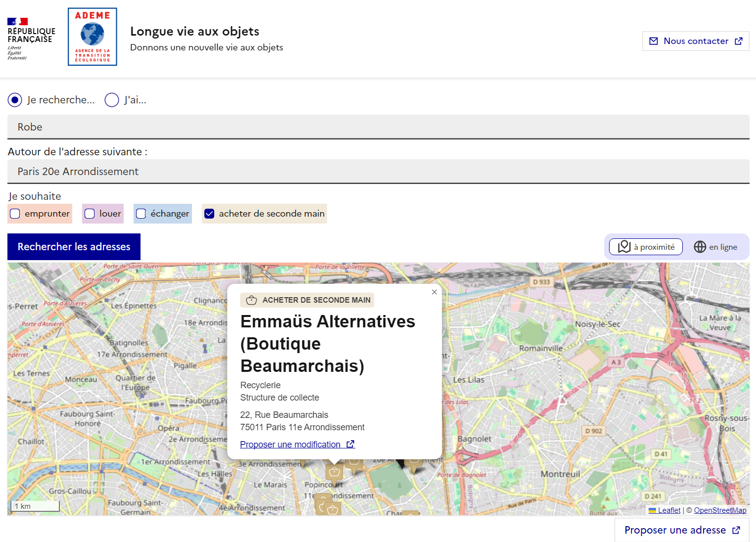The height and width of the screenshot is (542, 756).
Task: Open the OpenStreetMap attribution link
Action: coord(720,510)
